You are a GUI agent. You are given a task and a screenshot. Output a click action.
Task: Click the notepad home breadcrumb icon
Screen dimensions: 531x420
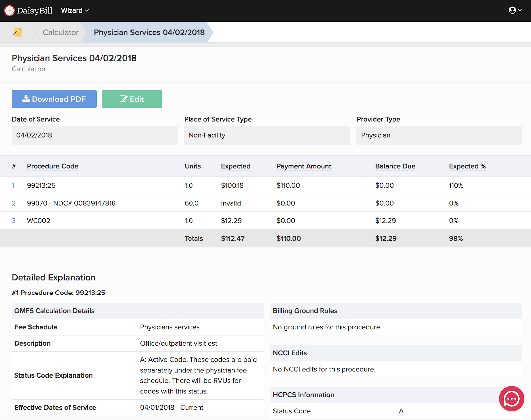[17, 32]
